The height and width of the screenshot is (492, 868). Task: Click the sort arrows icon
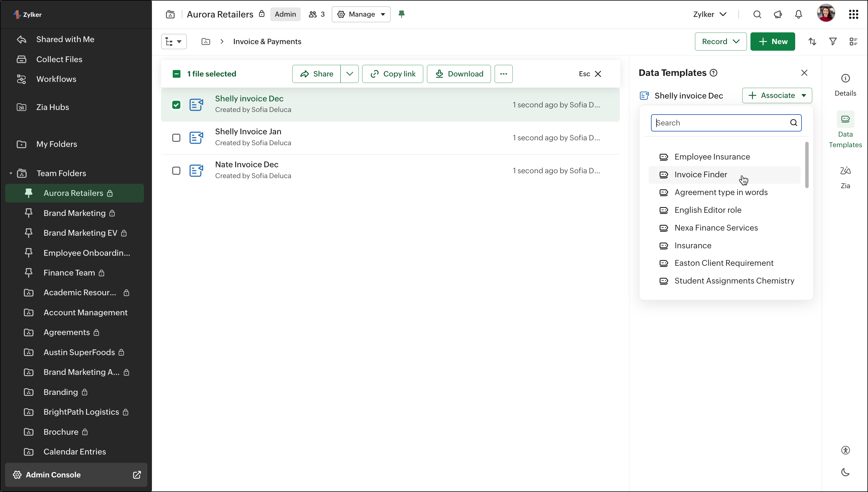click(x=812, y=42)
